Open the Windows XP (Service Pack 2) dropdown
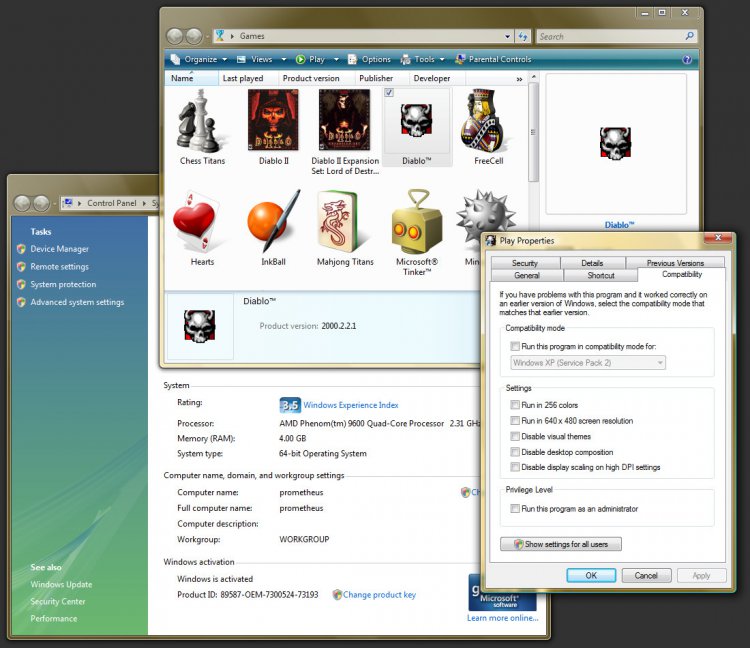 pos(588,362)
